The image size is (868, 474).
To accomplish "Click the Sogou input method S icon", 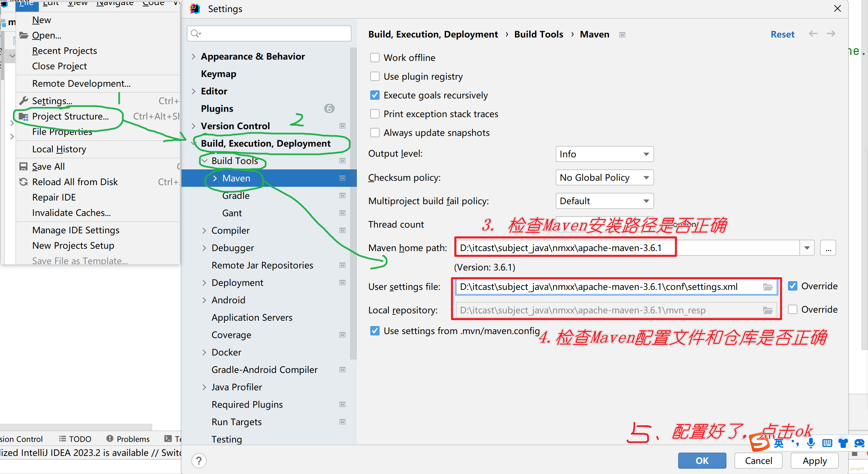I will click(x=760, y=443).
